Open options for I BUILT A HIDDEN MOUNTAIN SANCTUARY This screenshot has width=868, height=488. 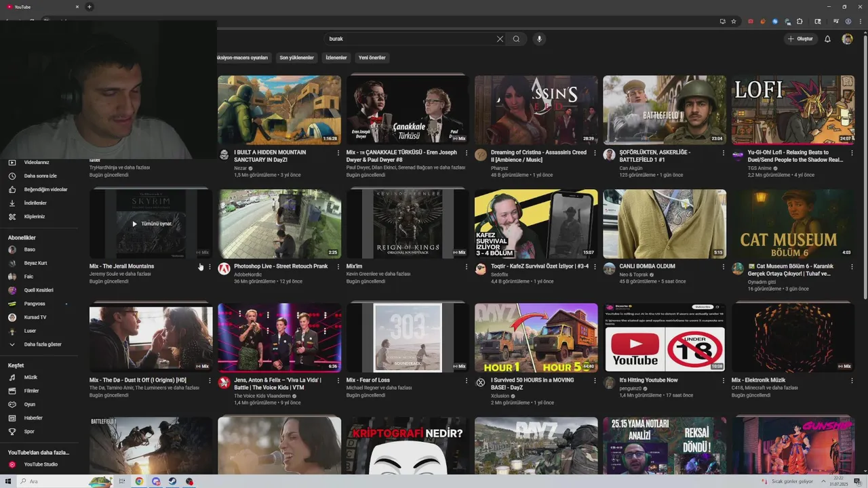(338, 152)
